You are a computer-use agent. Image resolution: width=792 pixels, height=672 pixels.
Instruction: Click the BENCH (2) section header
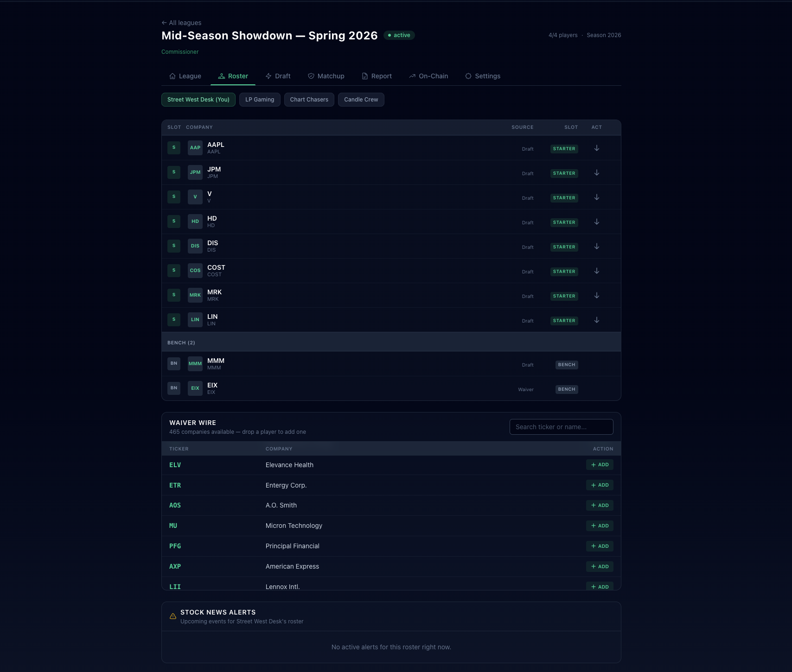391,342
